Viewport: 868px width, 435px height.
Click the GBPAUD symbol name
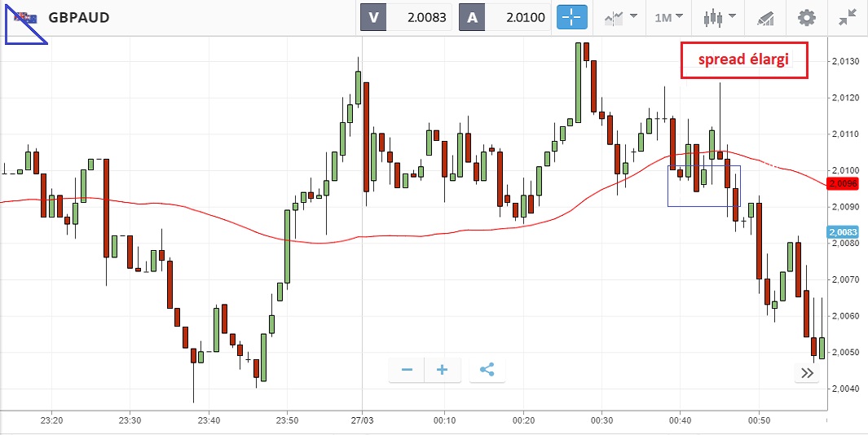[x=79, y=17]
